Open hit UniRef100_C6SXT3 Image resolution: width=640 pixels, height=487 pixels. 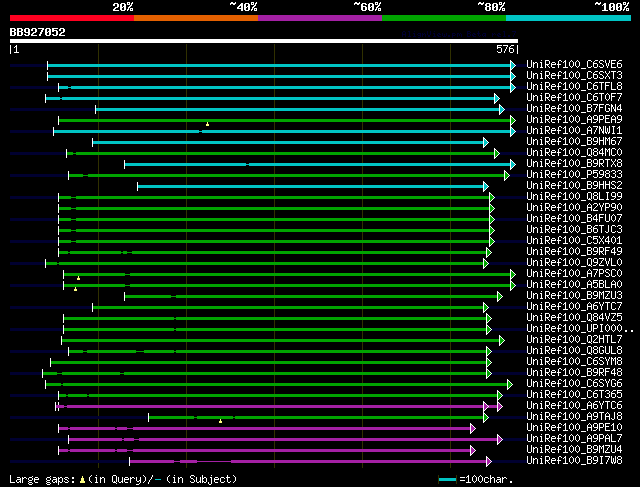(x=574, y=76)
